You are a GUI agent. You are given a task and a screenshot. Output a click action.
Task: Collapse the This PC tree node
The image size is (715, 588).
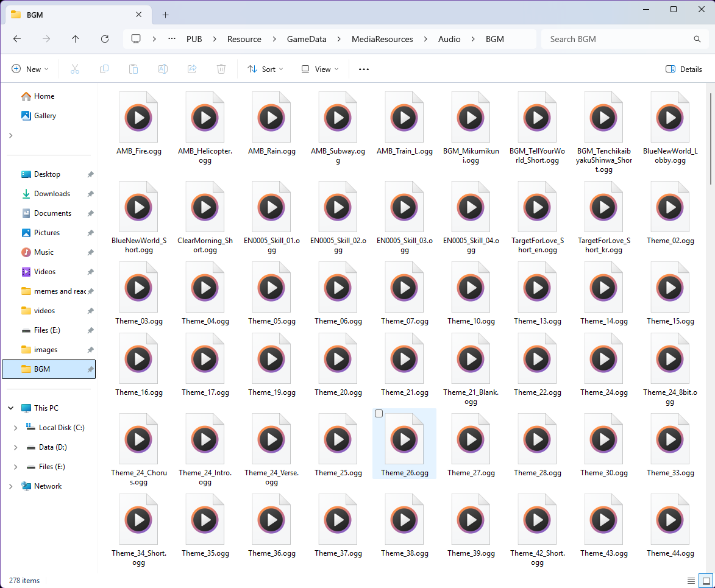11,408
